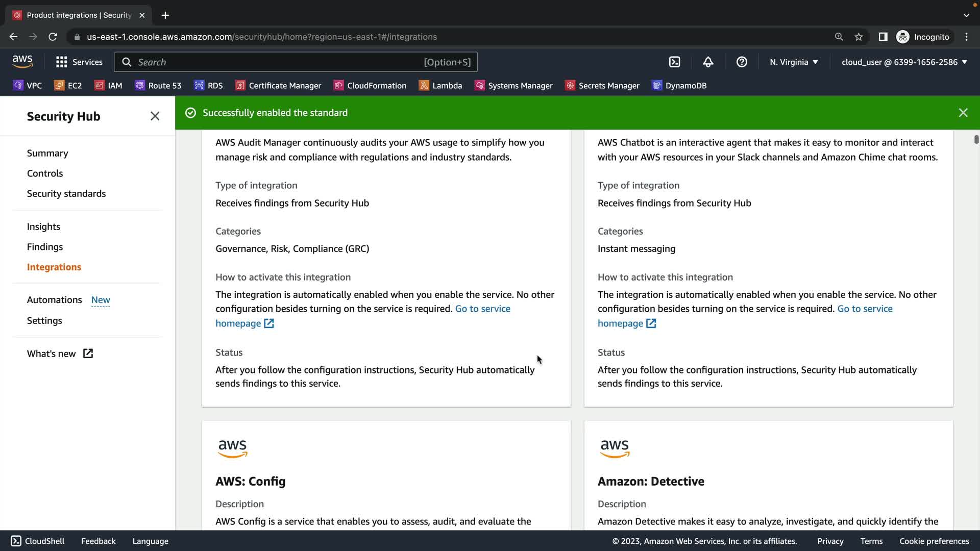Bookmark this page with the star icon

[859, 37]
